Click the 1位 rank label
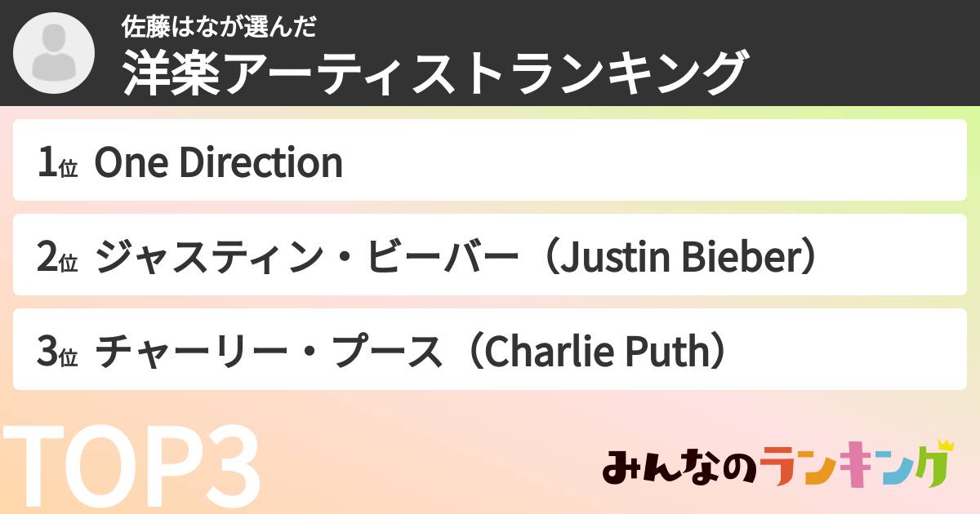This screenshot has height=514, width=980. (x=57, y=162)
